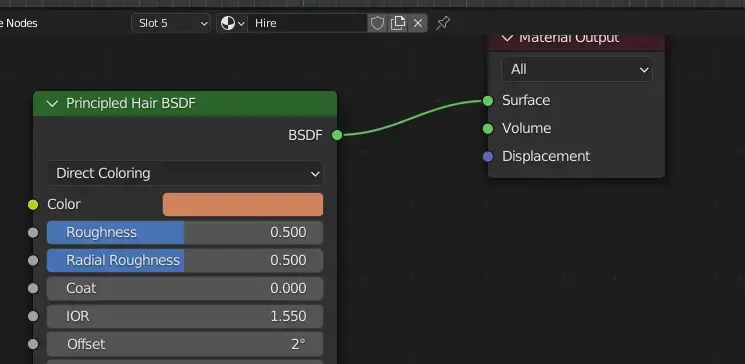Toggle the fake user shield icon
This screenshot has height=364, width=745.
point(377,23)
